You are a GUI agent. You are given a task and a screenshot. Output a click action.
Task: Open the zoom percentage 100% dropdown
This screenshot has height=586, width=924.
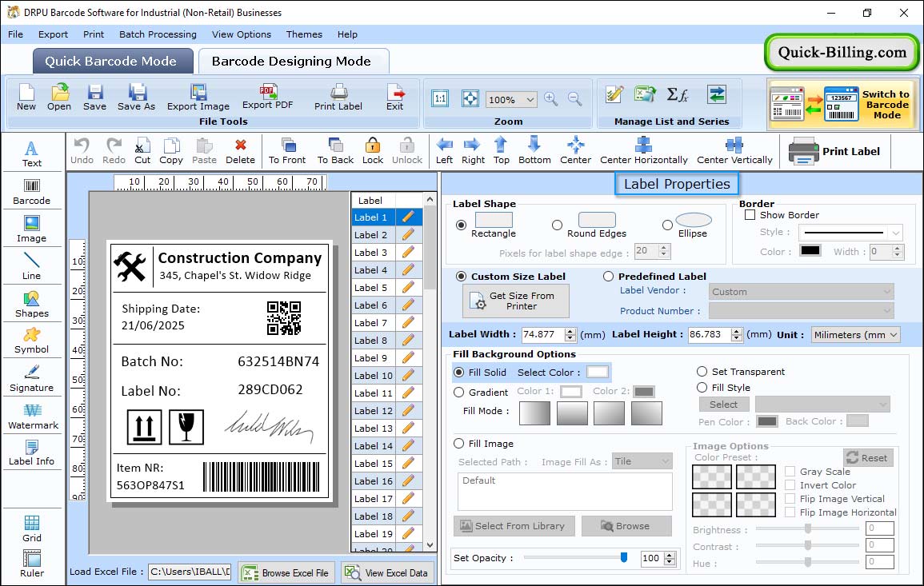click(x=511, y=99)
